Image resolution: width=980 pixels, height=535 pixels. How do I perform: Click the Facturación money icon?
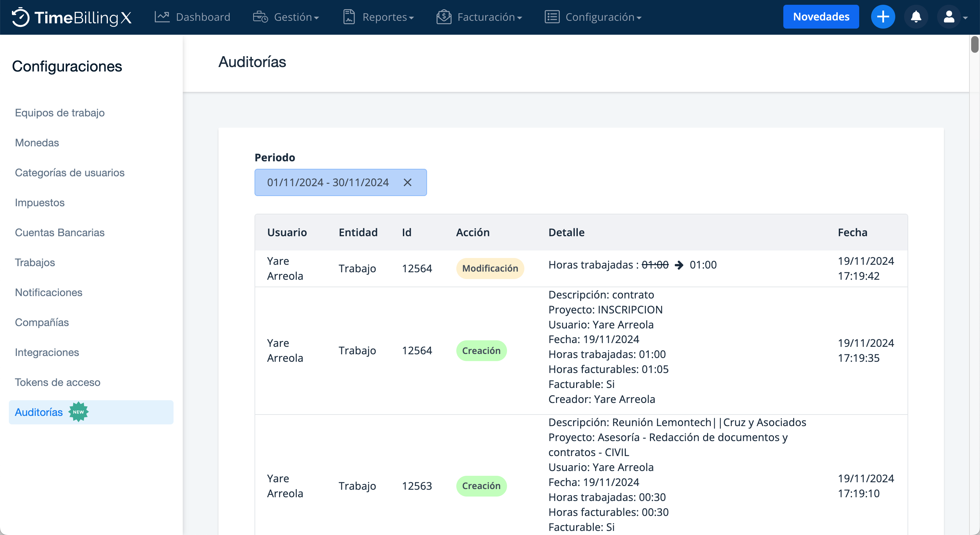[444, 17]
